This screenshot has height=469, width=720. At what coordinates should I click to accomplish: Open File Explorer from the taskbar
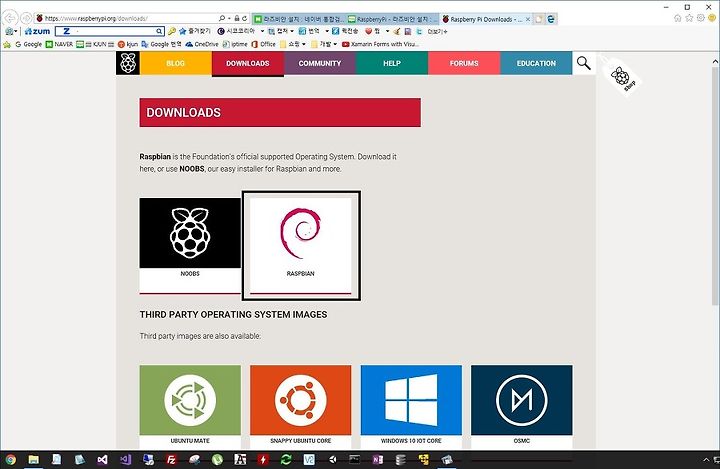pos(34,459)
